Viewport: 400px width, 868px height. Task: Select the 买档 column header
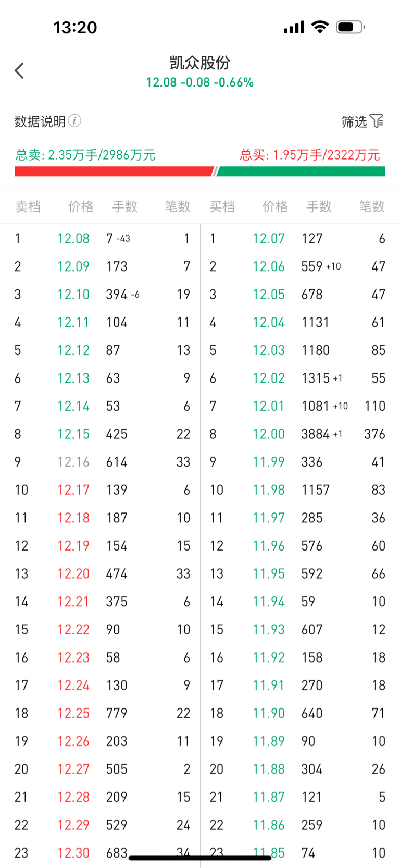pyautogui.click(x=222, y=206)
